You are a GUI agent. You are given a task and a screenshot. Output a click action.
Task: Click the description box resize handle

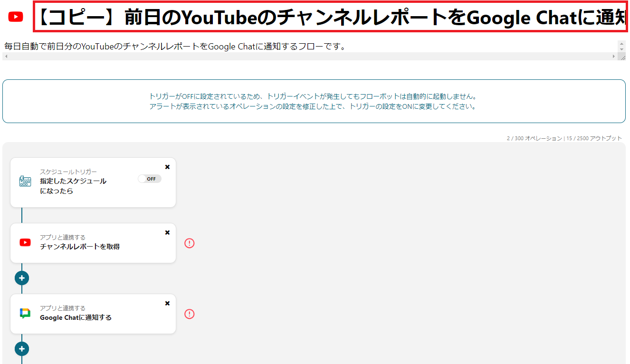click(622, 57)
